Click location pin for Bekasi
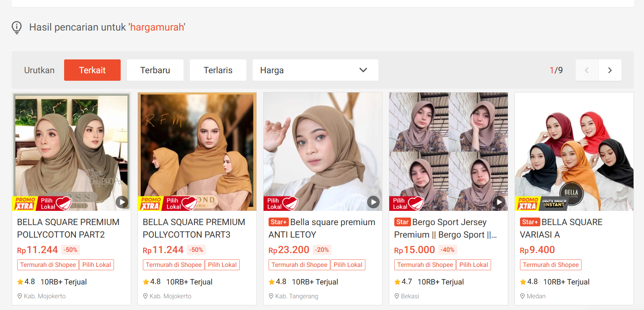Image resolution: width=644 pixels, height=310 pixels. coord(397,296)
